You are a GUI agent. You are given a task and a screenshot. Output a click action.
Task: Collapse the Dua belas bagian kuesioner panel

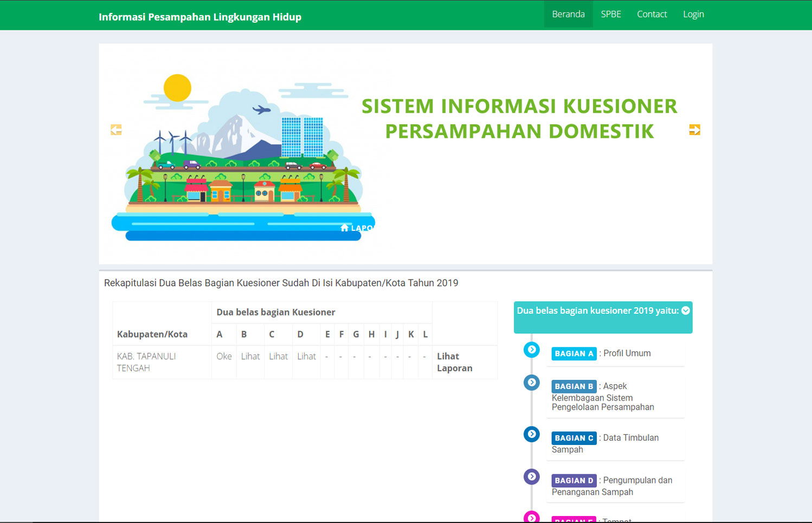[686, 311]
